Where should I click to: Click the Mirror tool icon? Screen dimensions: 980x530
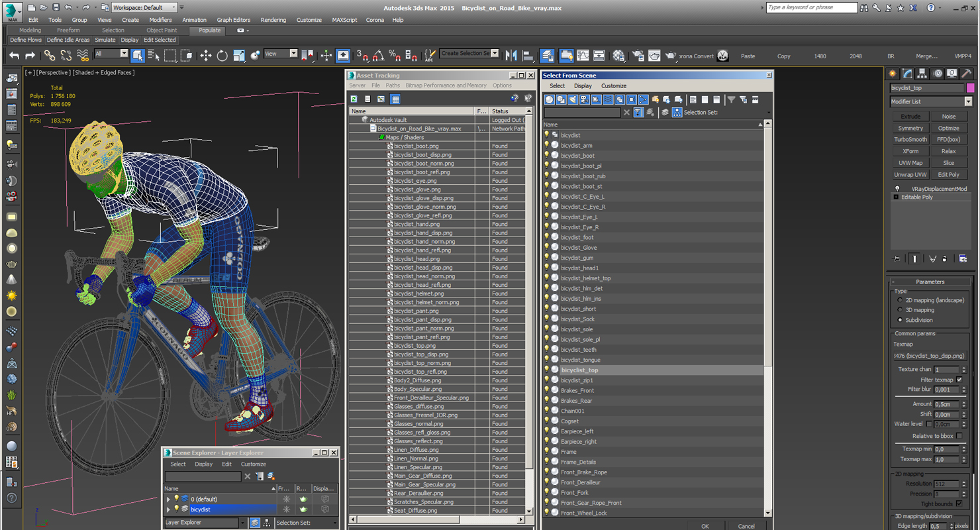[x=511, y=56]
